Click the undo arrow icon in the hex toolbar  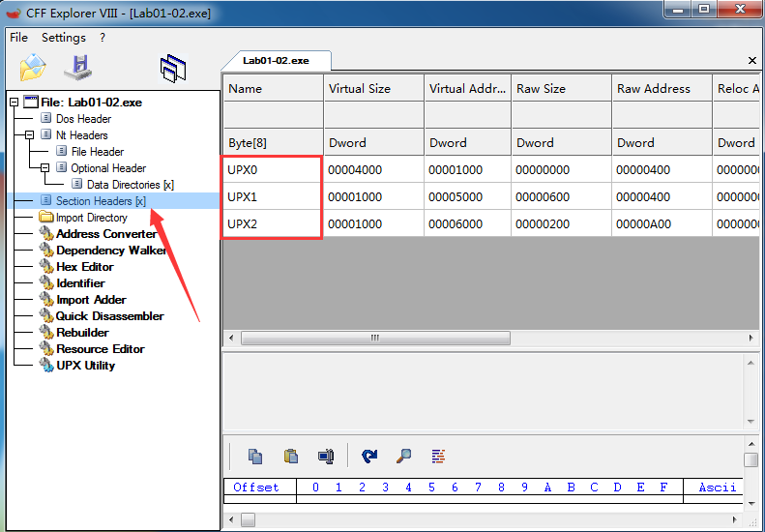pos(369,456)
